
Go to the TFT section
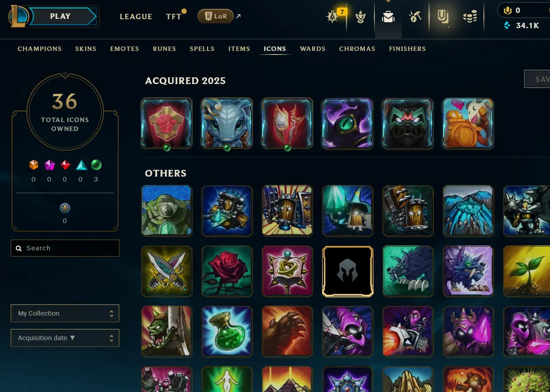point(174,17)
